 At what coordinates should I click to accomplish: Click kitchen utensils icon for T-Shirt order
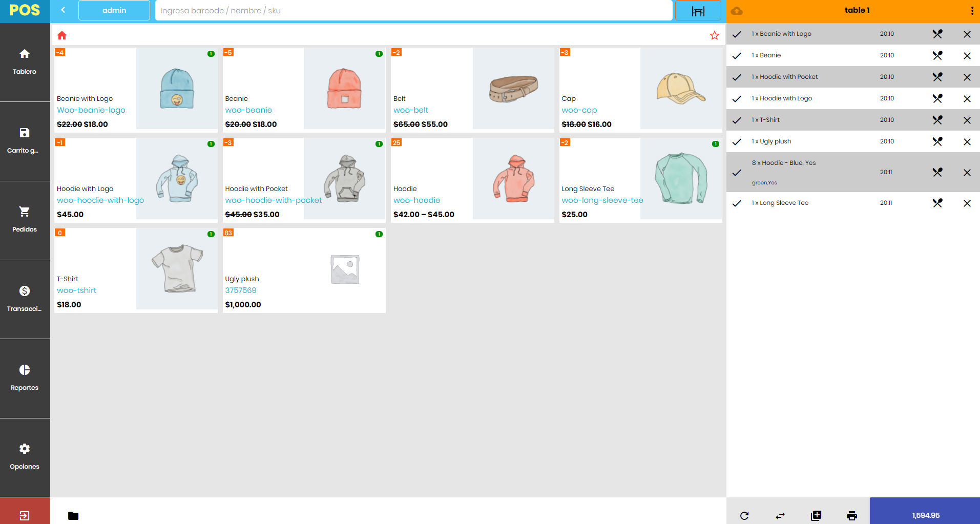(937, 120)
